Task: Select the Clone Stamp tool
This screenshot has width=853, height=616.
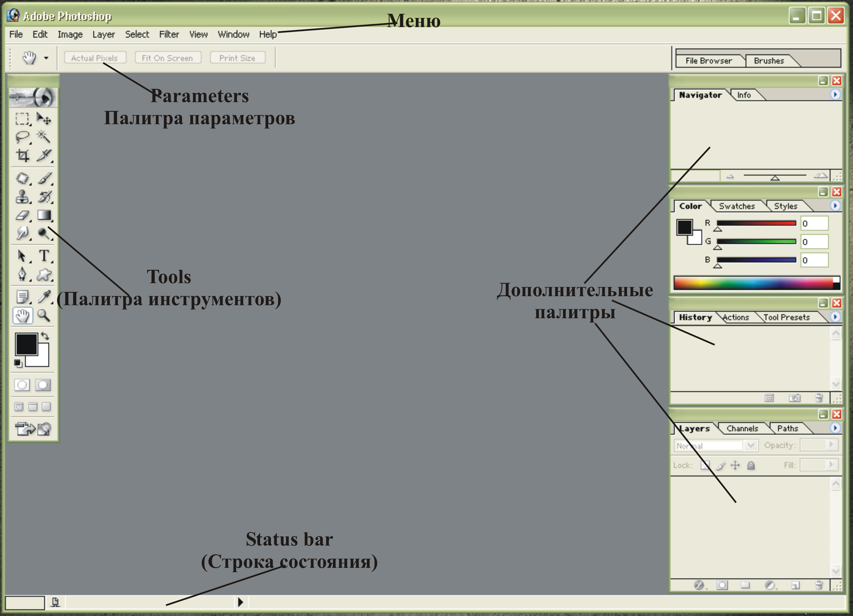Action: pos(22,197)
